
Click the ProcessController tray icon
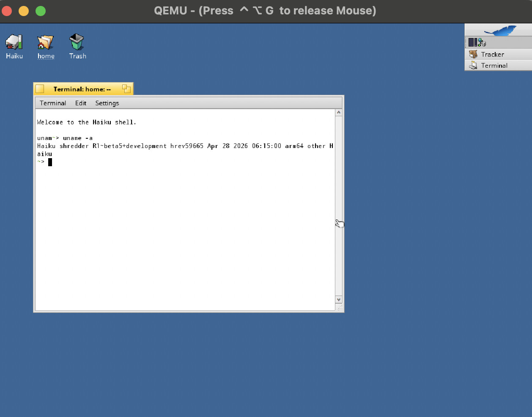pos(473,42)
